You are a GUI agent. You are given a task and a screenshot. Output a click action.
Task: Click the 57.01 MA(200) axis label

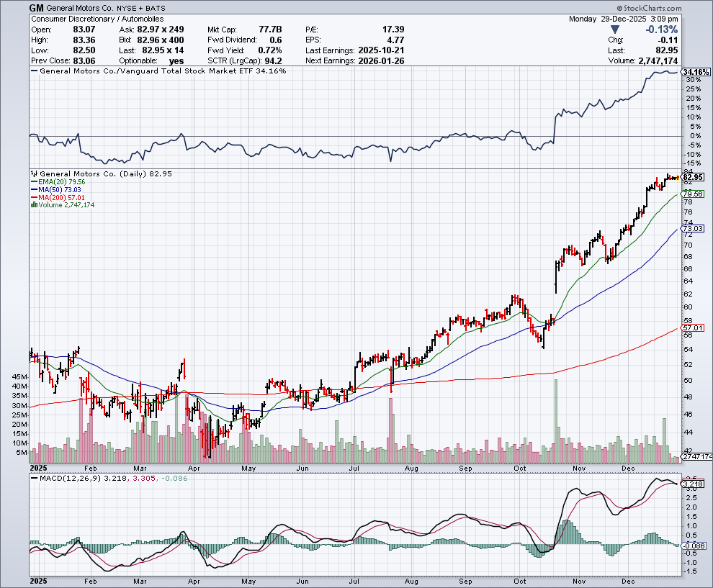point(693,328)
